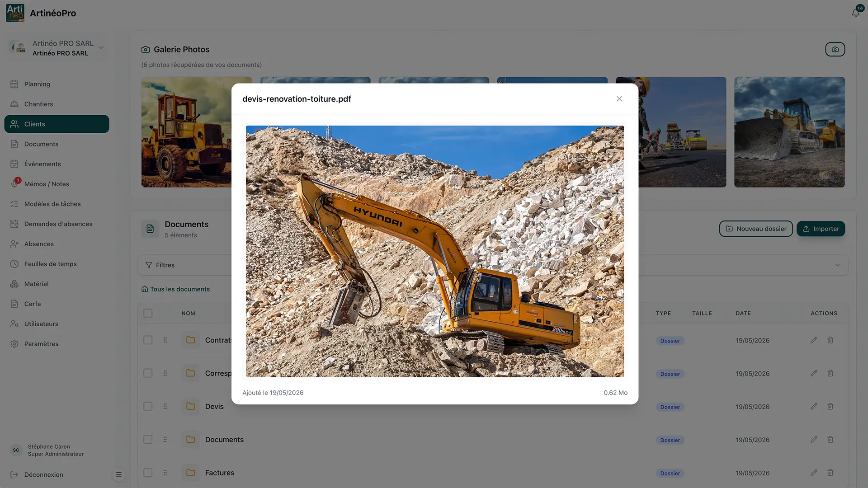The height and width of the screenshot is (488, 868).
Task: Click edit pencil for the Correspondance row
Action: (814, 373)
